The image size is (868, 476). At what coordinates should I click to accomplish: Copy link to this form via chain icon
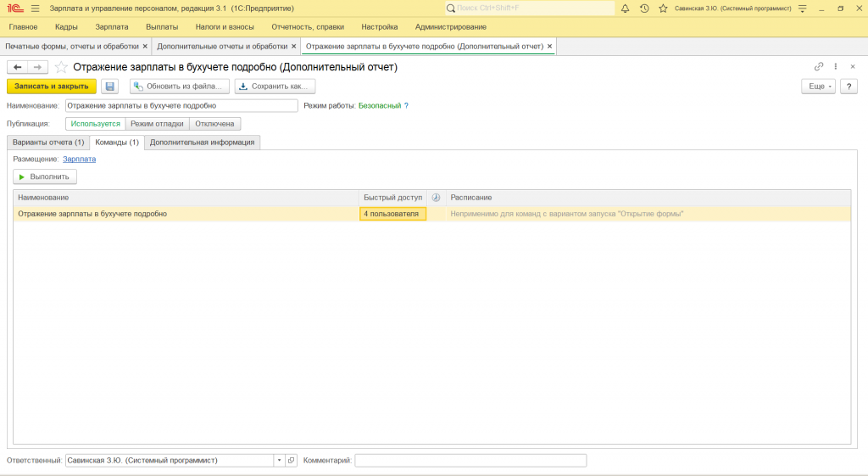click(819, 66)
